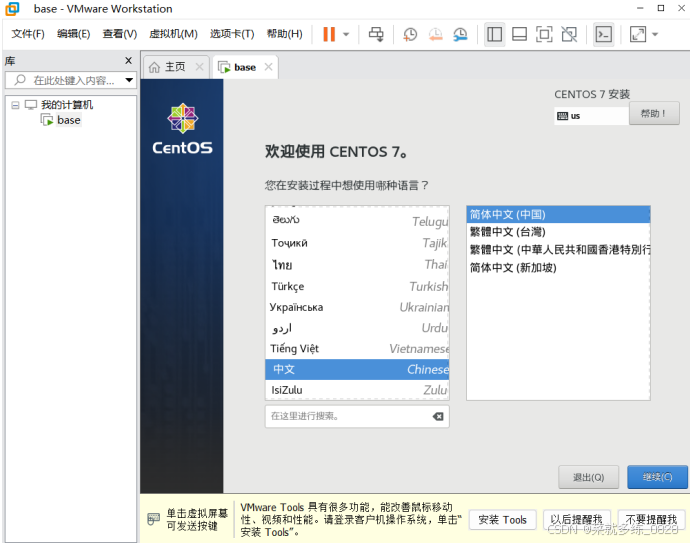690x543 pixels.
Task: Clear the language search field icon
Action: pos(438,416)
